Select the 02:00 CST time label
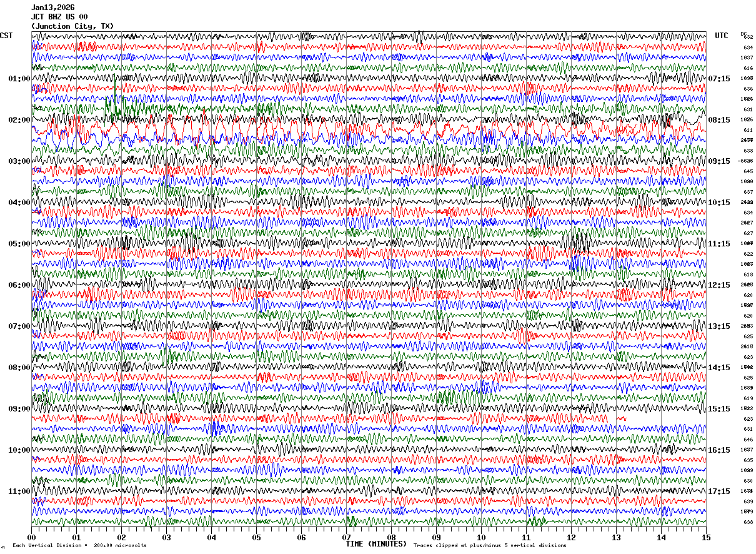The width and height of the screenshot is (756, 554). 19,120
